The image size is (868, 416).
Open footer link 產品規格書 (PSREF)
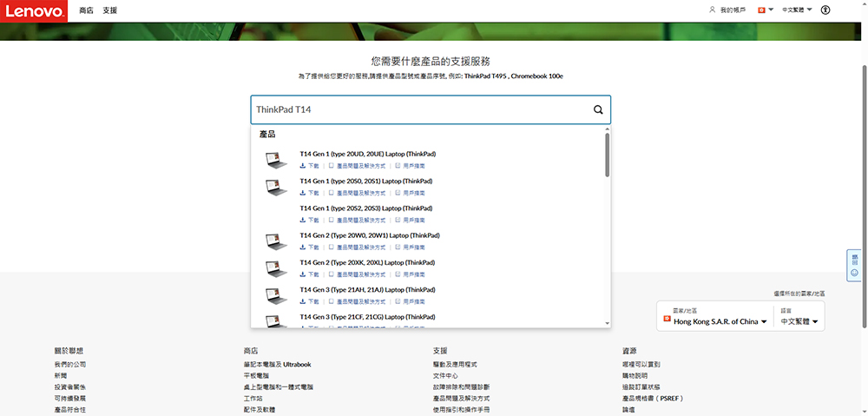pos(654,399)
